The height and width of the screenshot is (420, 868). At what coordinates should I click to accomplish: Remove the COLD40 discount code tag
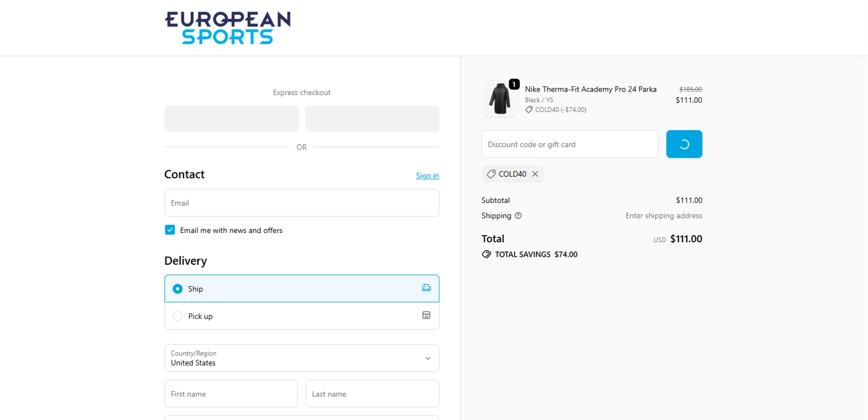point(535,174)
